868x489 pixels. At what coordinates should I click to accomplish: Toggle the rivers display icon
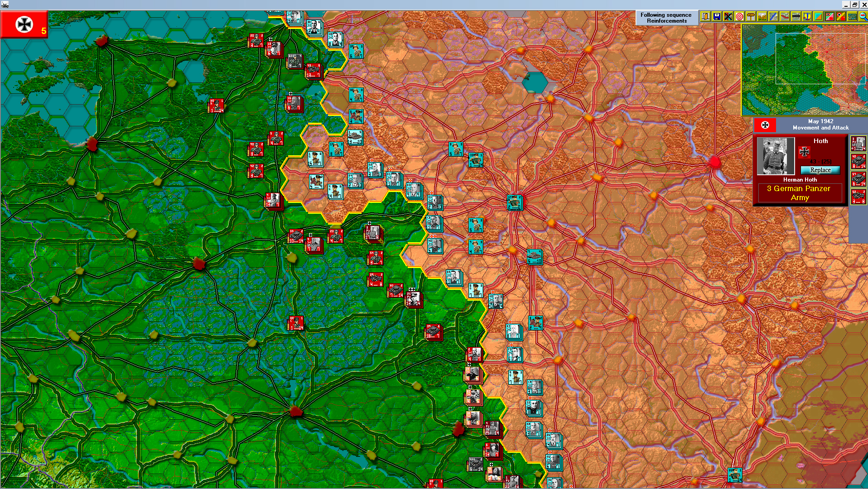pyautogui.click(x=773, y=17)
